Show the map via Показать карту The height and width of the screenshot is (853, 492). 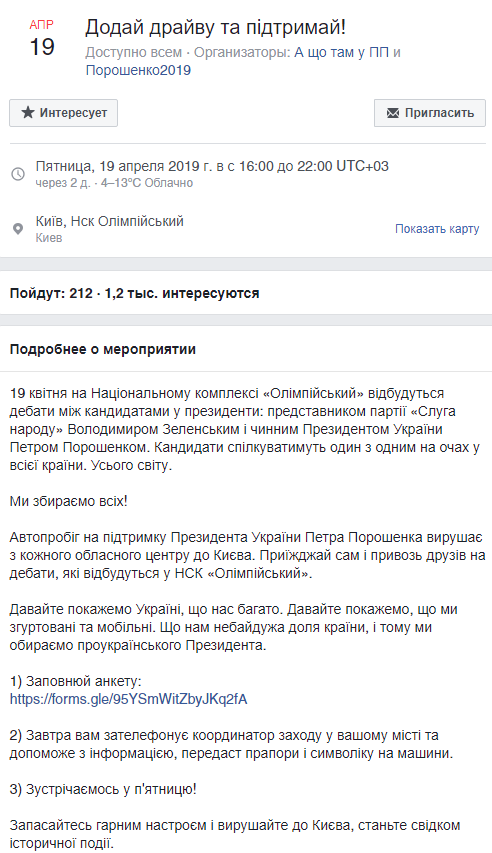tap(437, 228)
